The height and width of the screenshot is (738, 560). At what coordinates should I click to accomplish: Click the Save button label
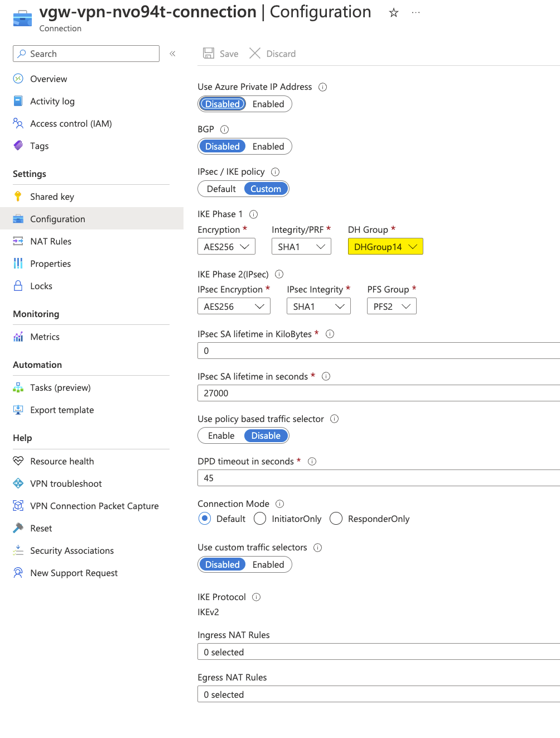pos(229,54)
